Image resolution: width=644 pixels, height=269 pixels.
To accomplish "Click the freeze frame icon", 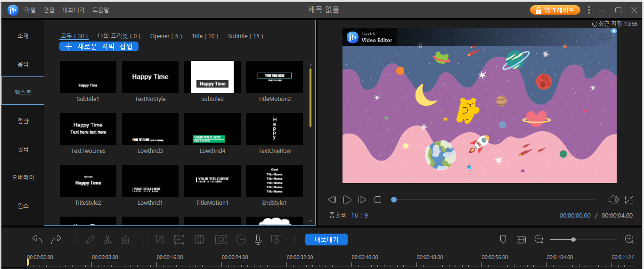I will pos(221,239).
